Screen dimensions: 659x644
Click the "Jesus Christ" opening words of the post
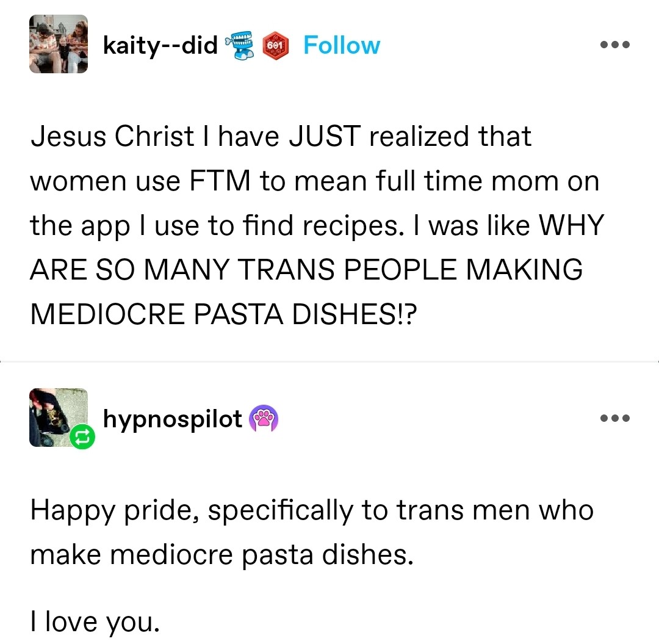tap(112, 136)
